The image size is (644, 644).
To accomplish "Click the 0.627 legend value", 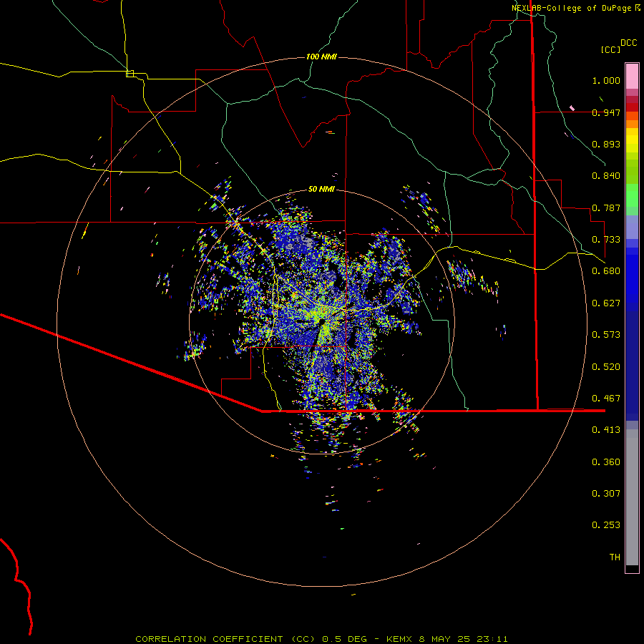I will point(606,303).
